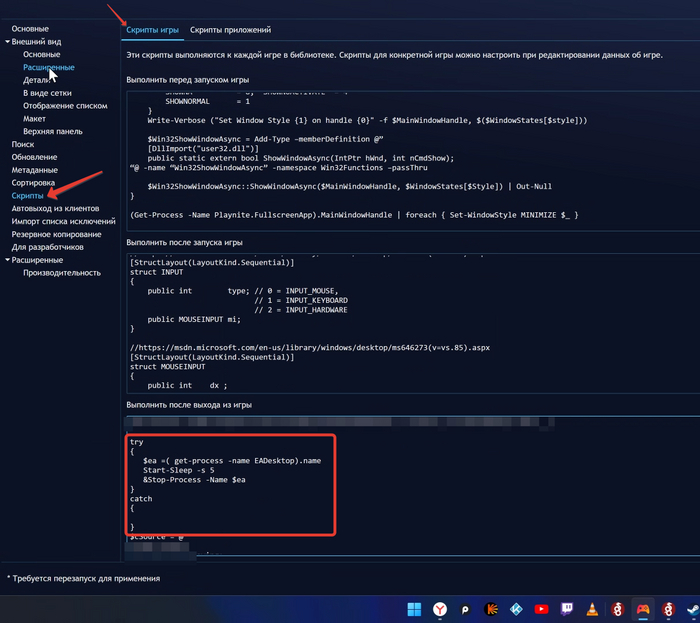The width and height of the screenshot is (700, 623).
Task: Open Steam from the taskbar
Action: pos(693,609)
